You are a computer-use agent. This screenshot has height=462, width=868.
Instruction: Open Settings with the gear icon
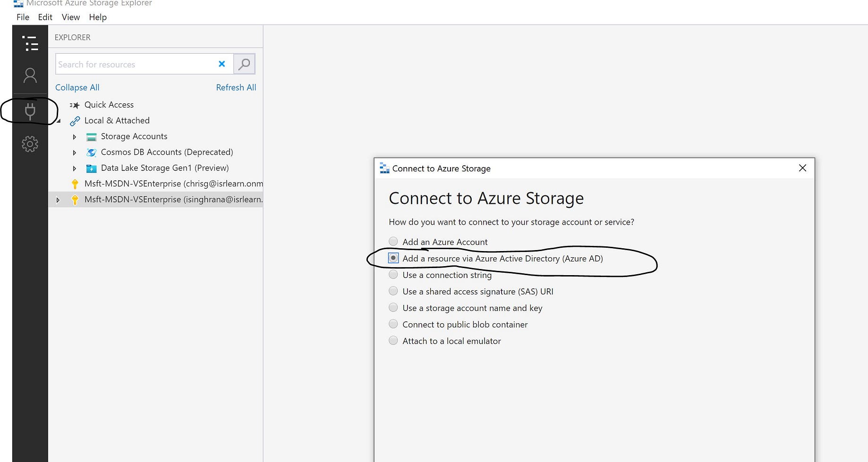pyautogui.click(x=30, y=144)
